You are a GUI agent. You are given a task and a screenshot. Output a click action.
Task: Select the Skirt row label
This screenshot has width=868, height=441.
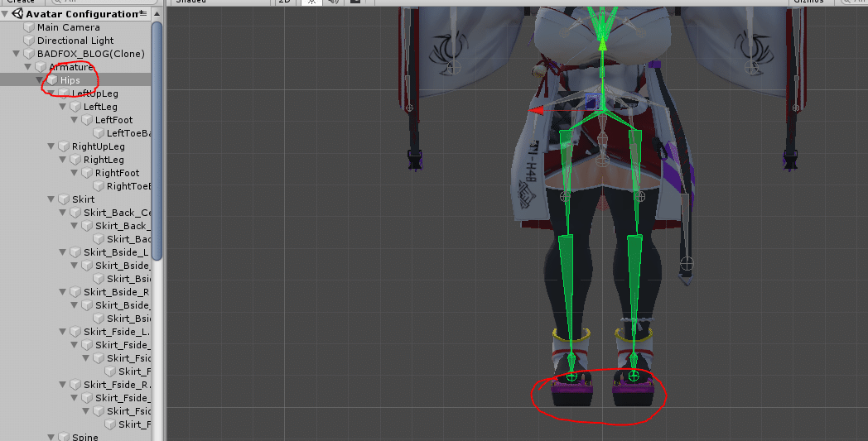click(83, 199)
